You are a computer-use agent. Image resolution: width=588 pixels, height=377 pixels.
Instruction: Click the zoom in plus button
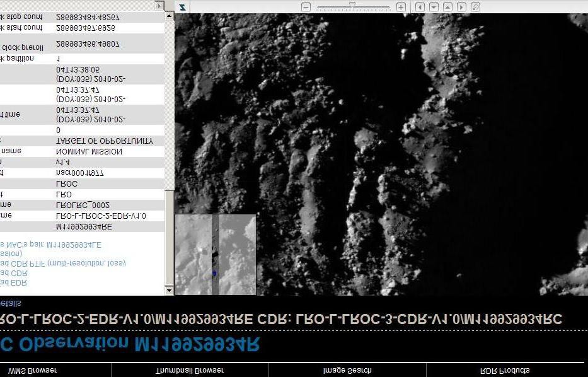(401, 7)
